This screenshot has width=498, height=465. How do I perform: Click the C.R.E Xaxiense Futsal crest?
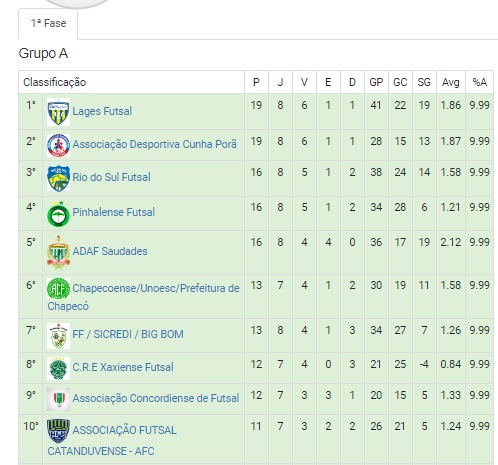coord(58,368)
